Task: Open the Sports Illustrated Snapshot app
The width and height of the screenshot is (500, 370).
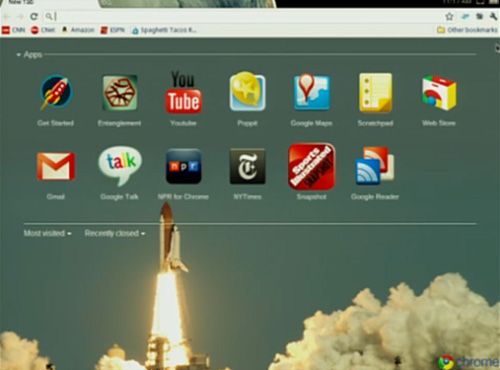Action: 311,166
